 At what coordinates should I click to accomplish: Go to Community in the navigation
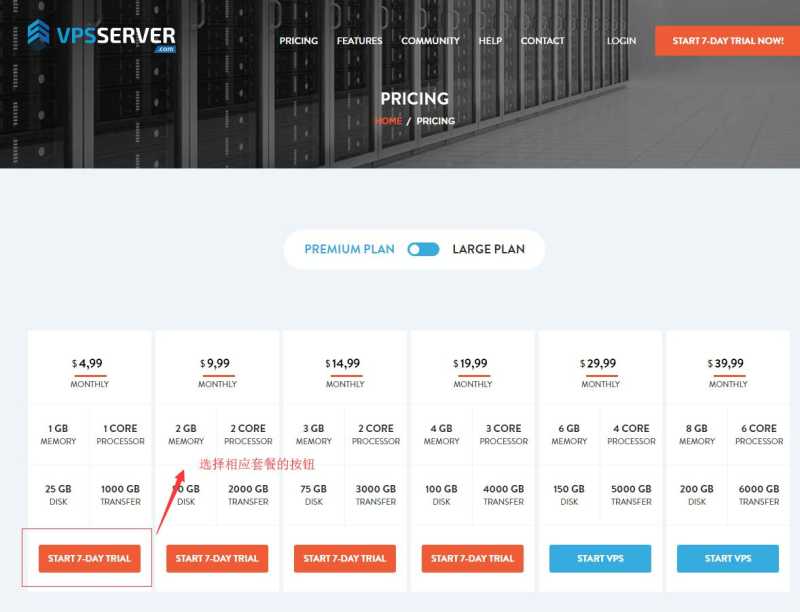tap(430, 41)
